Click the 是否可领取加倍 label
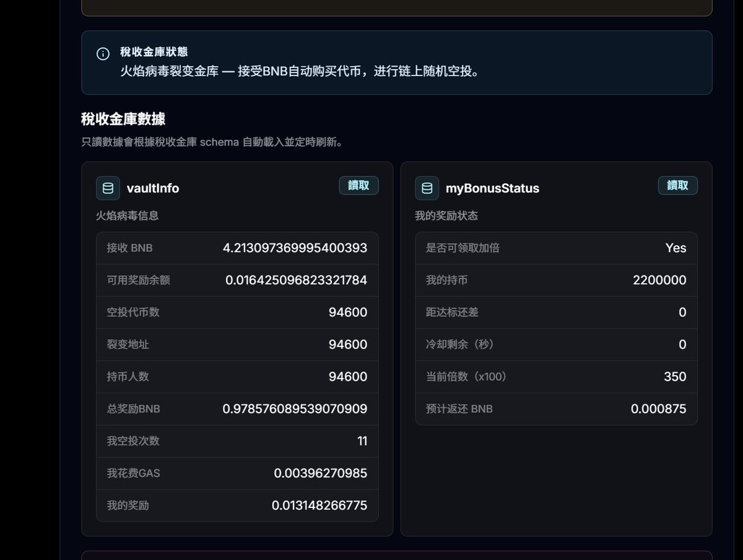The image size is (743, 560). click(x=463, y=248)
